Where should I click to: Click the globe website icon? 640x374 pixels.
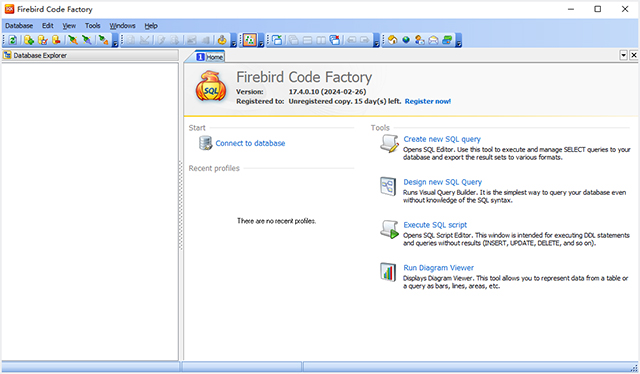point(406,40)
